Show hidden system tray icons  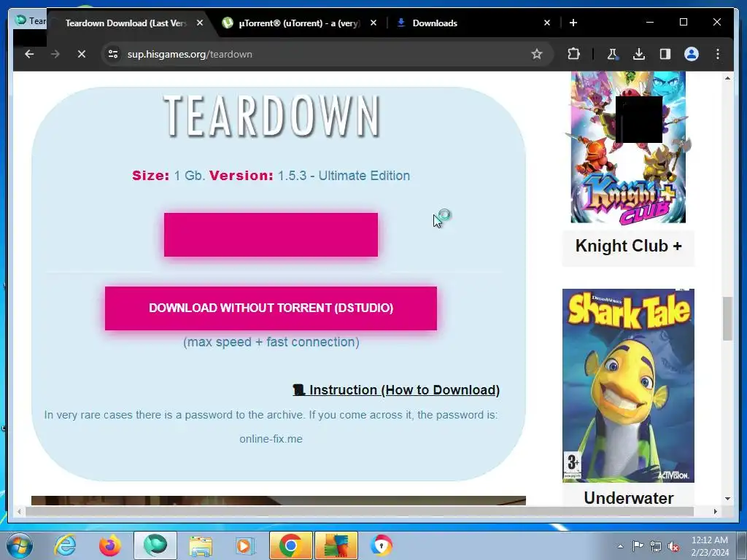tap(620, 546)
